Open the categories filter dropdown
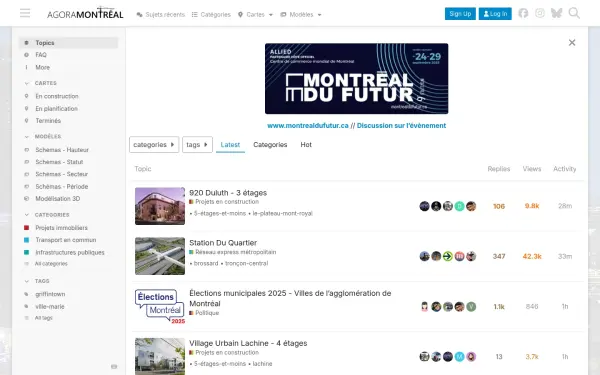The width and height of the screenshot is (600, 375). point(154,145)
